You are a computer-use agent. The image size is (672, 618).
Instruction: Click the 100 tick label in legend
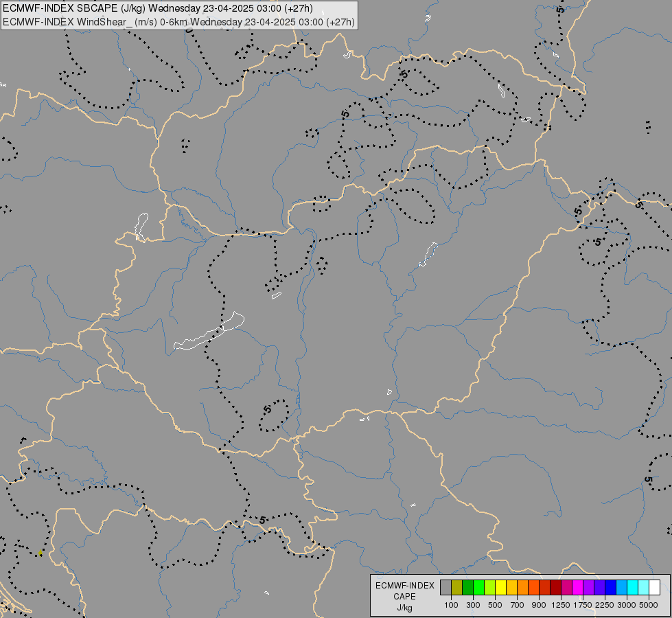[451, 605]
